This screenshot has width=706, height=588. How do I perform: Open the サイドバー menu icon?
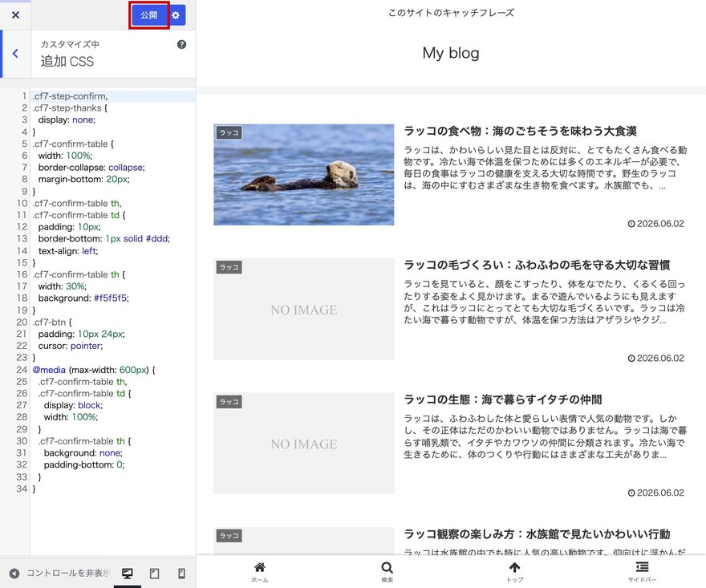[x=642, y=572]
